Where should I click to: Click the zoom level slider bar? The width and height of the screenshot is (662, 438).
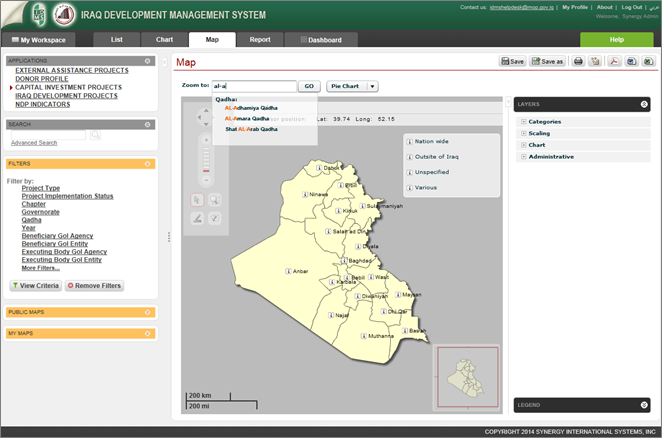click(x=206, y=160)
